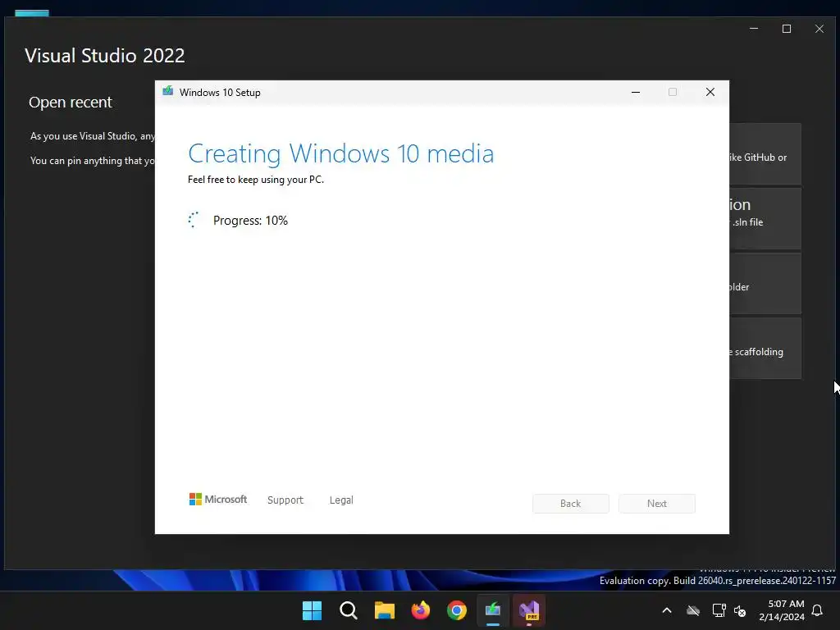The width and height of the screenshot is (840, 630).
Task: Open the Windows Start menu
Action: point(312,610)
